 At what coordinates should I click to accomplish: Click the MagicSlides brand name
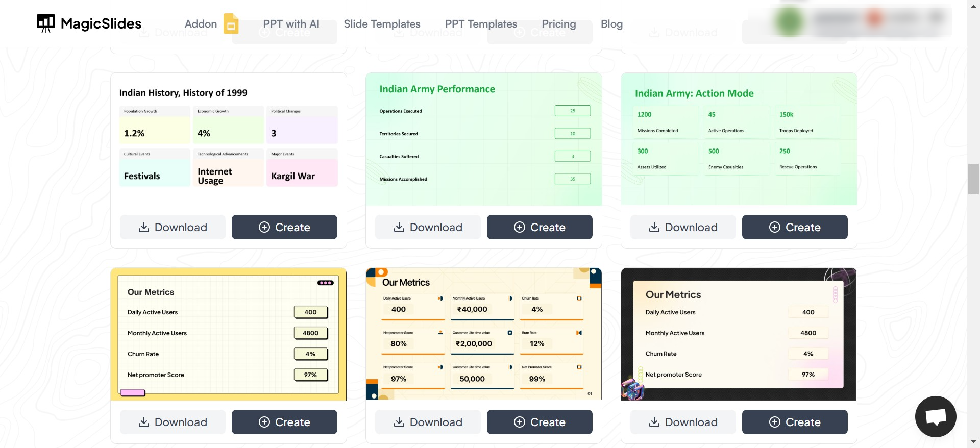pyautogui.click(x=101, y=23)
